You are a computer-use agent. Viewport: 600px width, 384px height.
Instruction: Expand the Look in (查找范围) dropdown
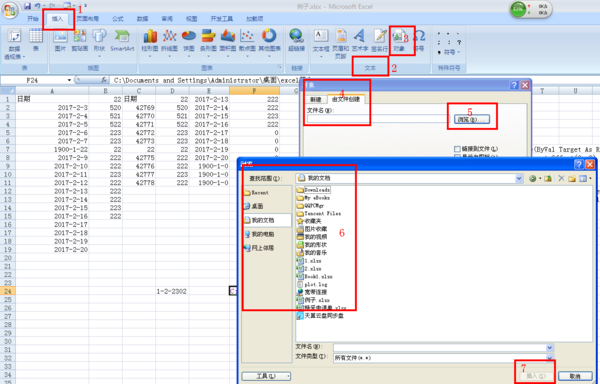518,178
